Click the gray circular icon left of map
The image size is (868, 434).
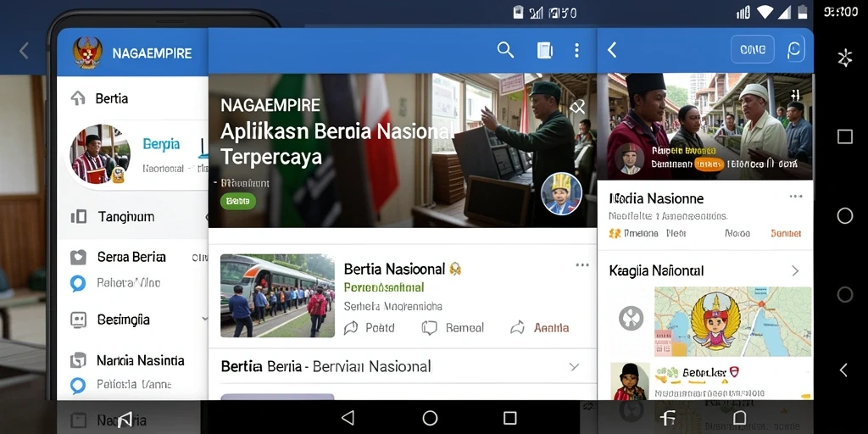[631, 319]
